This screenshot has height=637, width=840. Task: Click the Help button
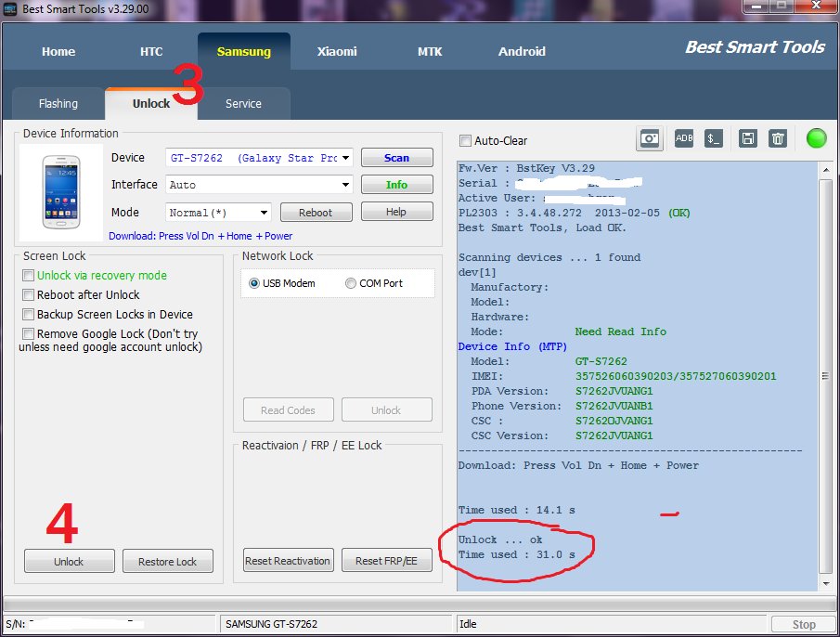click(397, 212)
